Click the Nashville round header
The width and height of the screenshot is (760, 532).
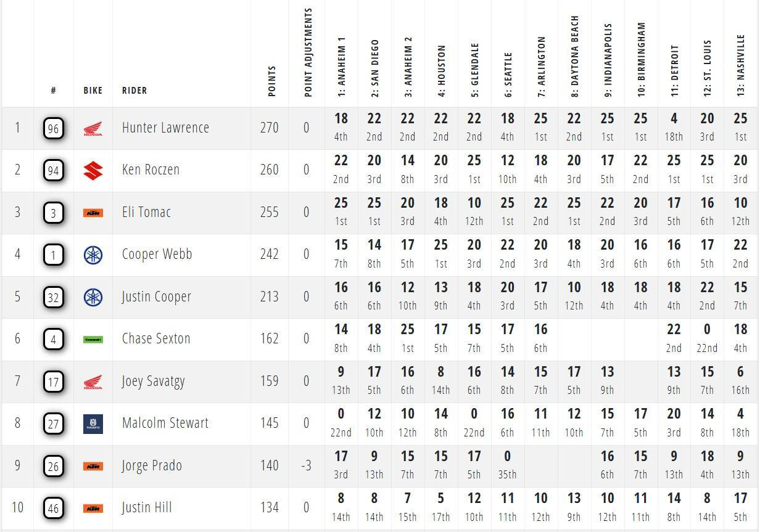pos(741,65)
